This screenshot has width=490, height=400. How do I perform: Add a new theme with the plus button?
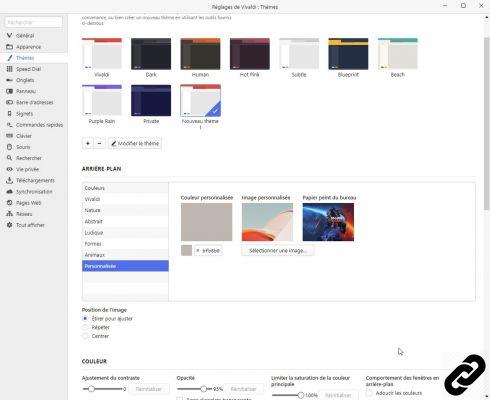[88, 143]
